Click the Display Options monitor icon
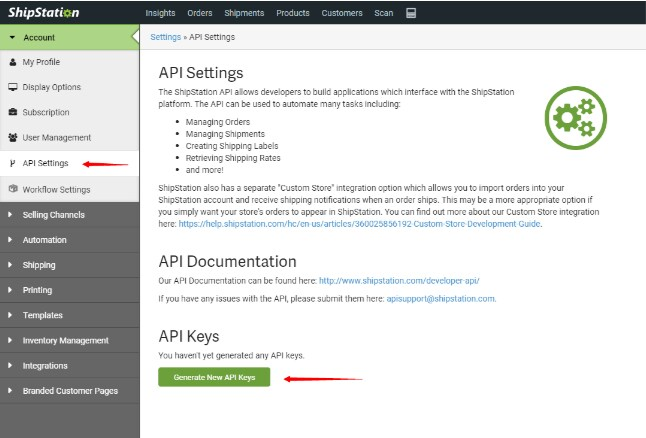The height and width of the screenshot is (438, 646). (13, 87)
